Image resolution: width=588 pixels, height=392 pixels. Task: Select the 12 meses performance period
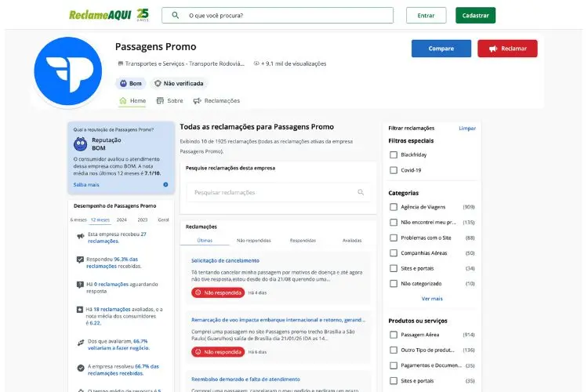click(100, 220)
